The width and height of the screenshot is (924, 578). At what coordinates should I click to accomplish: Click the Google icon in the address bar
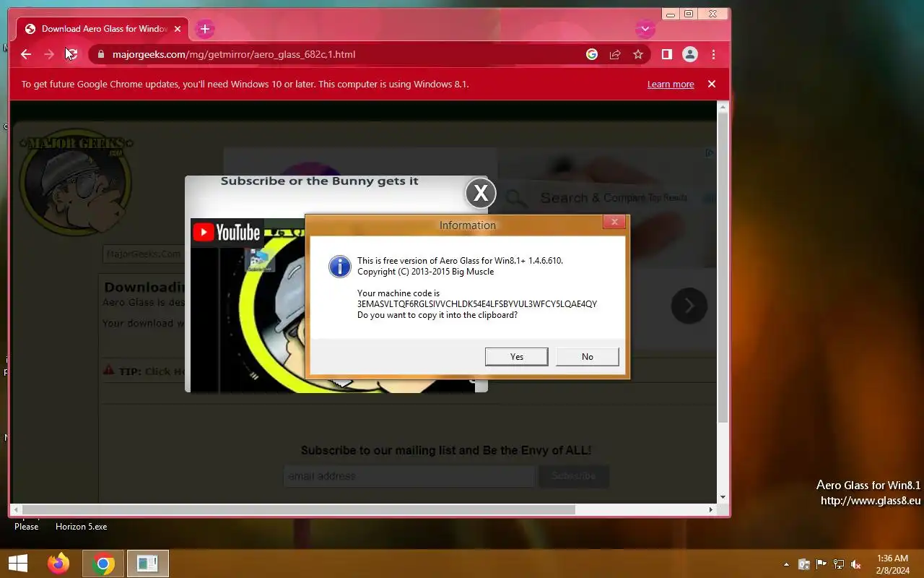coord(592,54)
